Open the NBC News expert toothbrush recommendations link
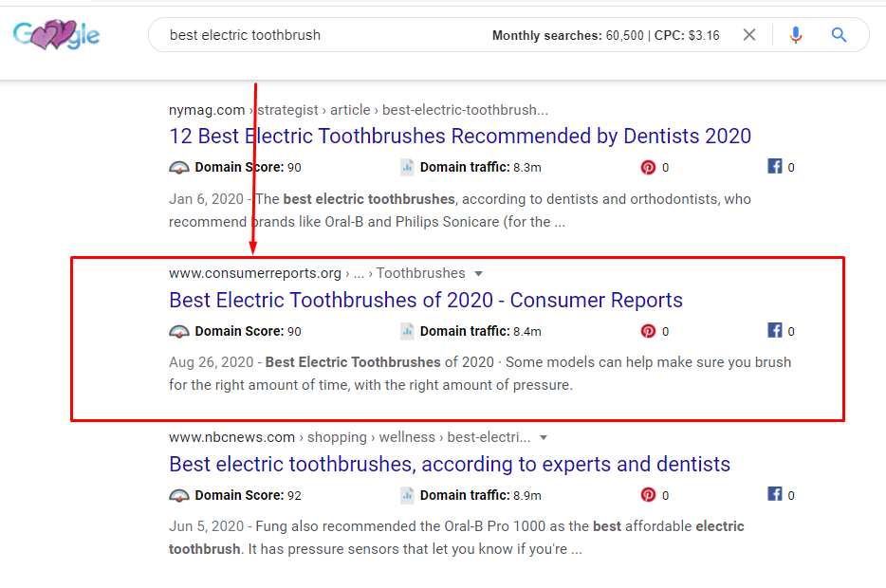The height and width of the screenshot is (588, 886). pos(450,464)
